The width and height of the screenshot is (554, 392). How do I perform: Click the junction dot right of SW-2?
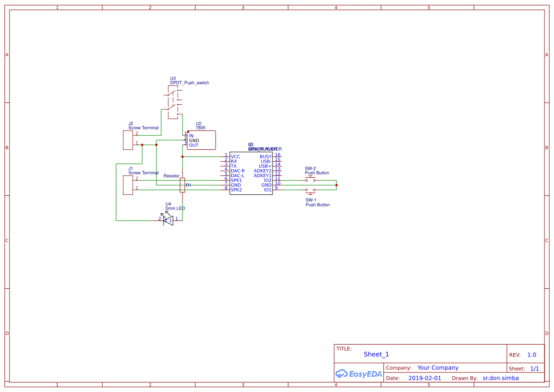click(336, 185)
